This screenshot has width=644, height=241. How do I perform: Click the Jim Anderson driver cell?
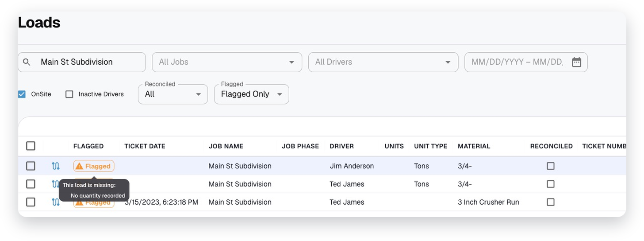tap(352, 166)
